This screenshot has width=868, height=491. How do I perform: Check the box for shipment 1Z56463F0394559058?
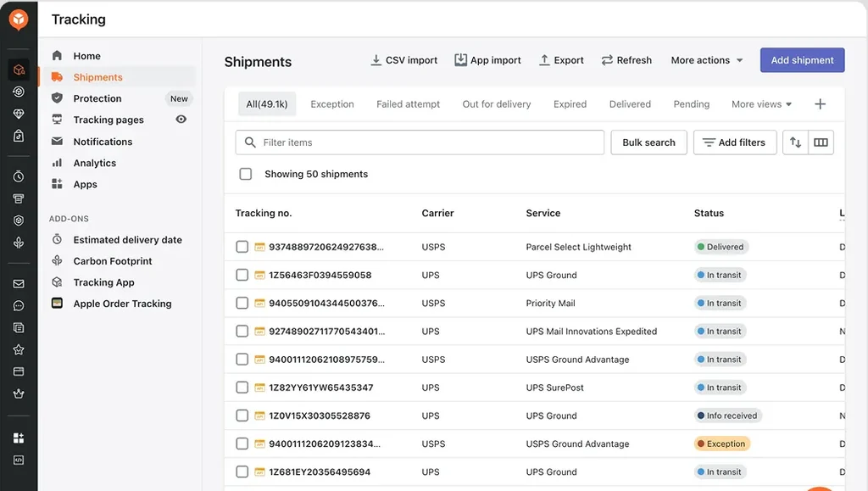click(242, 275)
